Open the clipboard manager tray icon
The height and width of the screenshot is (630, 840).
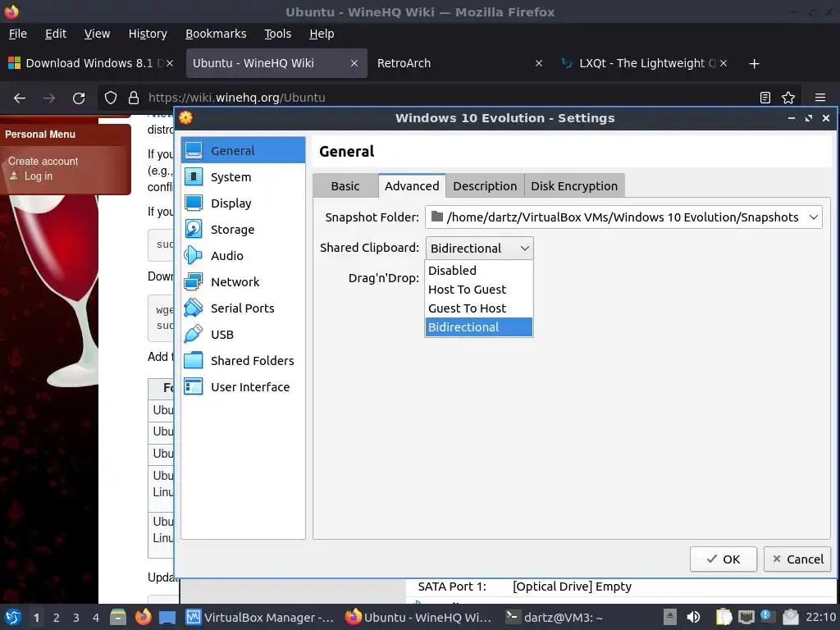click(724, 617)
